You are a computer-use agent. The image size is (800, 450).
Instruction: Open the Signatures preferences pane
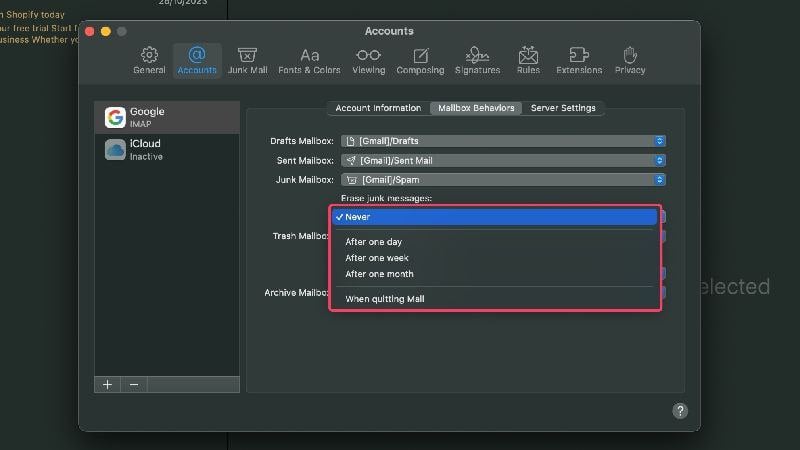[477, 60]
